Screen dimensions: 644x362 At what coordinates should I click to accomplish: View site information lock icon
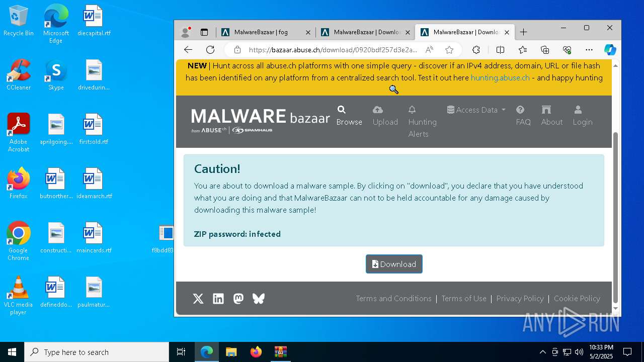coord(237,50)
